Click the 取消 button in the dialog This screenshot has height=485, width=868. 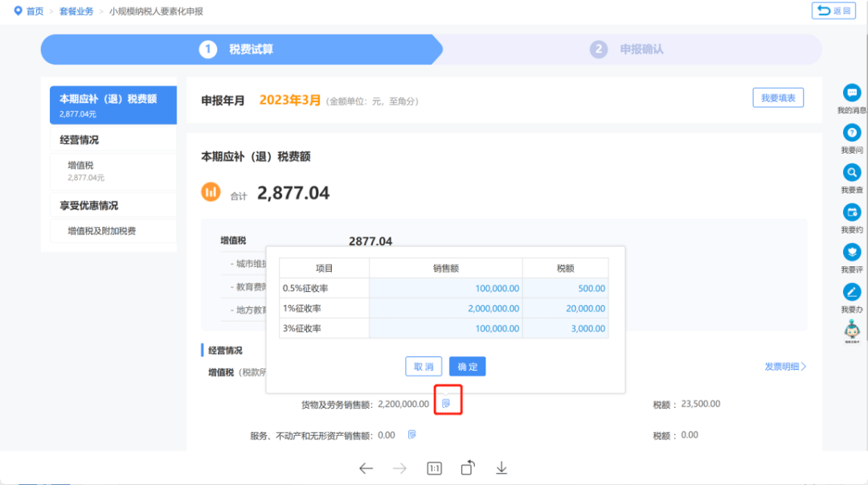[x=424, y=367]
